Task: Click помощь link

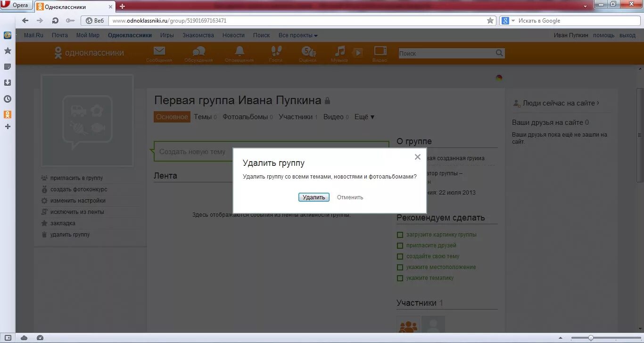Action: pos(604,35)
